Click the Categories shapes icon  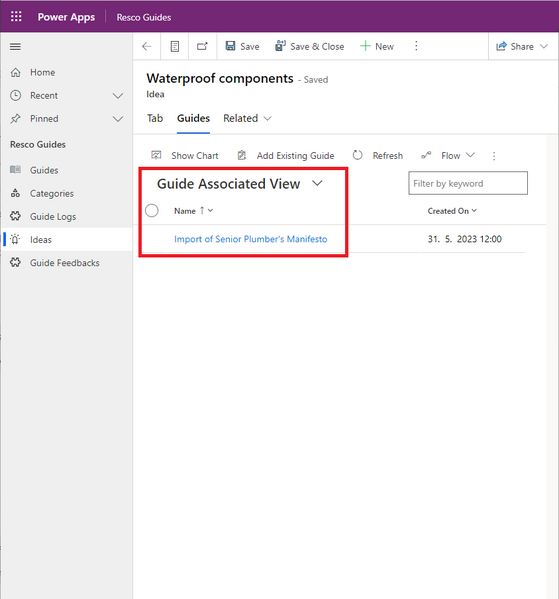point(15,193)
